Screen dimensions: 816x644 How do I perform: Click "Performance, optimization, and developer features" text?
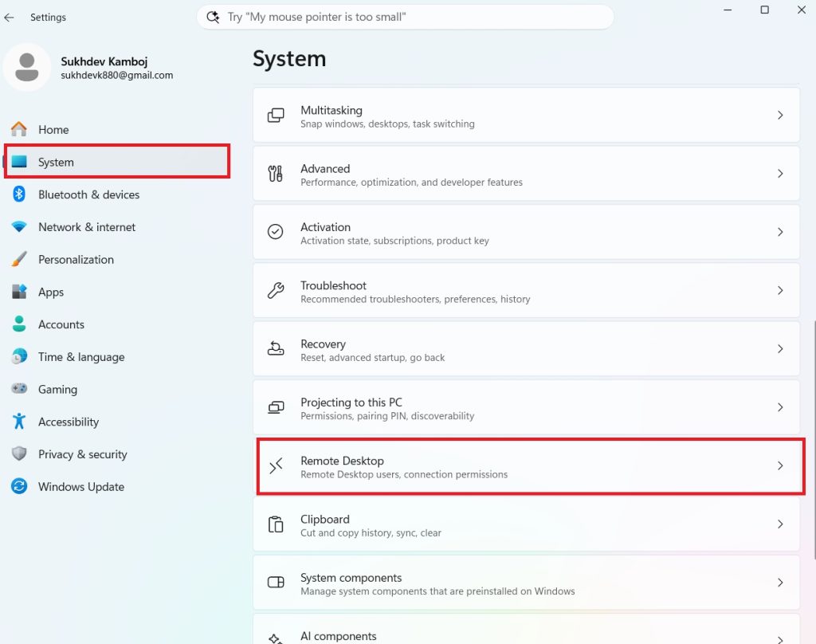point(412,183)
